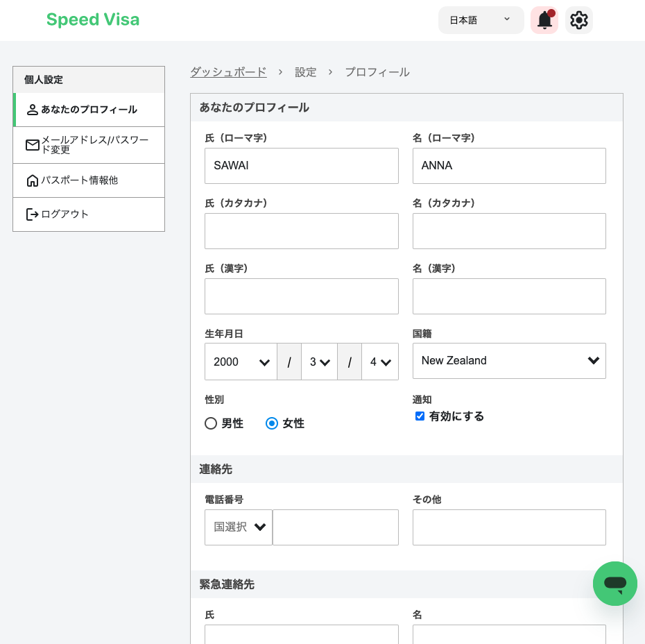Click the logout arrow icon
Image resolution: width=645 pixels, height=644 pixels.
click(x=32, y=214)
